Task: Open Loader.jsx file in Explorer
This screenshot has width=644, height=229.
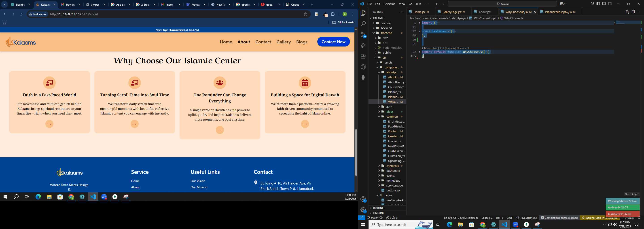Action: (394, 141)
